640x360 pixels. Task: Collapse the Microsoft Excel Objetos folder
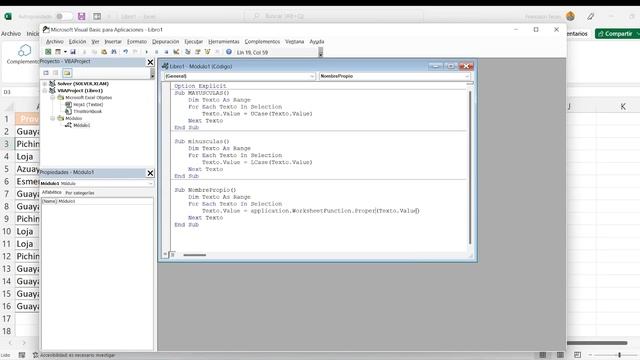pyautogui.click(x=53, y=98)
